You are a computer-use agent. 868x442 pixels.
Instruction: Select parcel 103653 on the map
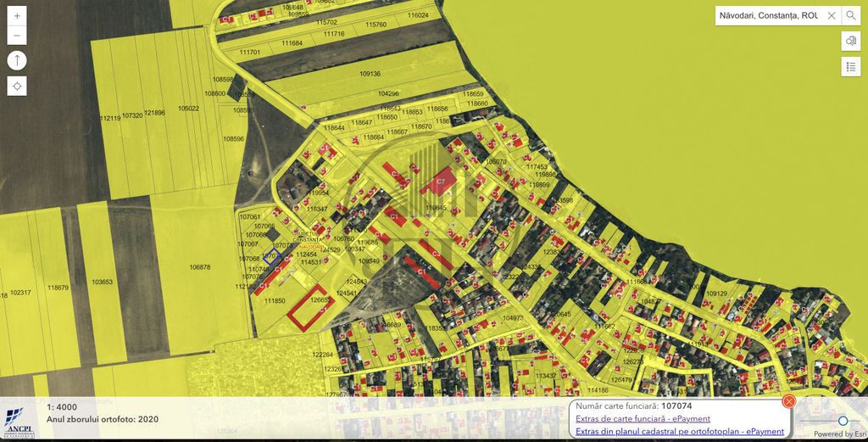pos(102,282)
